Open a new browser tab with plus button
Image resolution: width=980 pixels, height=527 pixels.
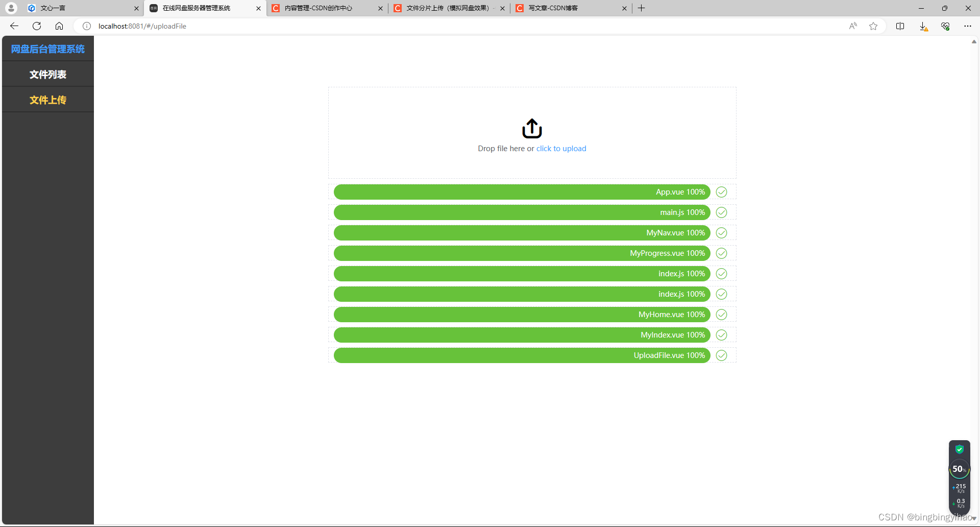click(x=642, y=8)
